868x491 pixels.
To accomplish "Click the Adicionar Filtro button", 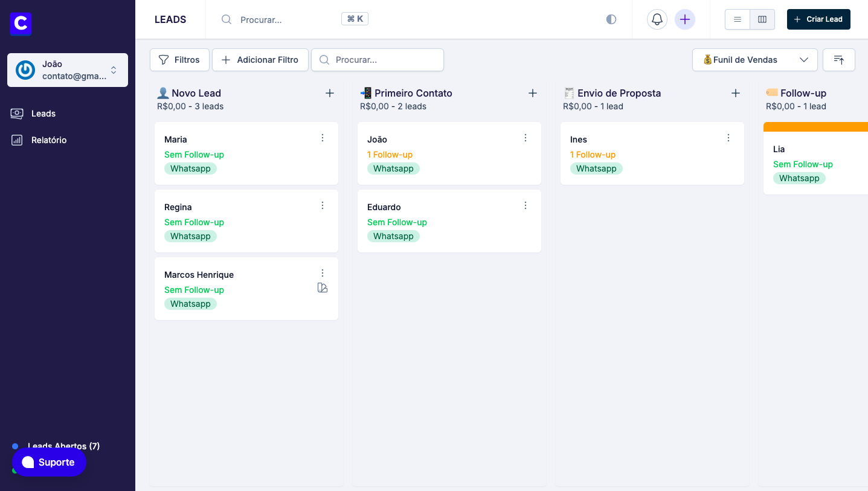I will pos(260,60).
